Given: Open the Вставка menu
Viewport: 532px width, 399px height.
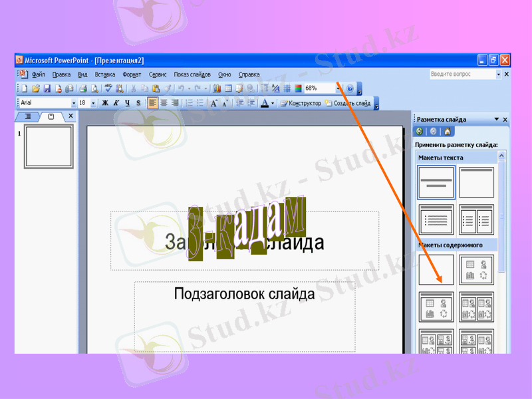Looking at the screenshot, I should coord(104,74).
